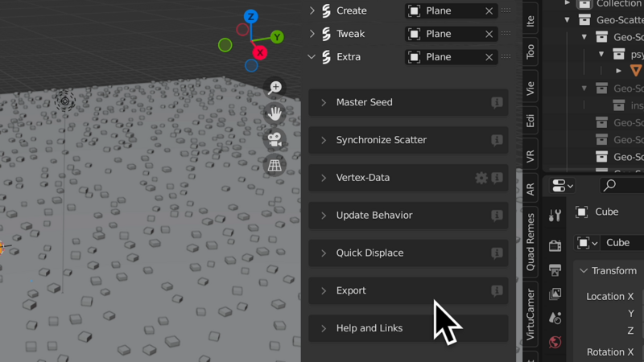Image resolution: width=644 pixels, height=362 pixels.
Task: Toggle camera view with the camera icon
Action: pyautogui.click(x=275, y=139)
